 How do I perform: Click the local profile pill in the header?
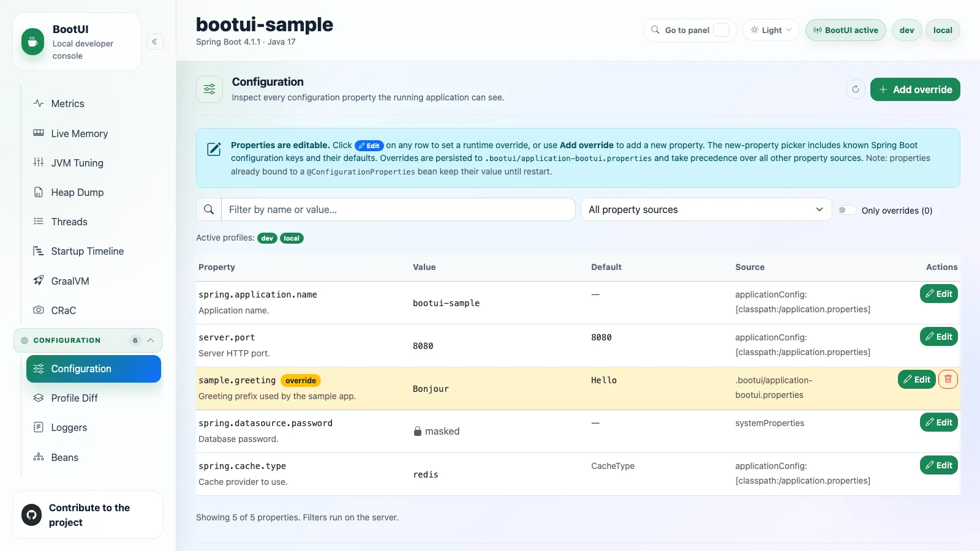[943, 30]
